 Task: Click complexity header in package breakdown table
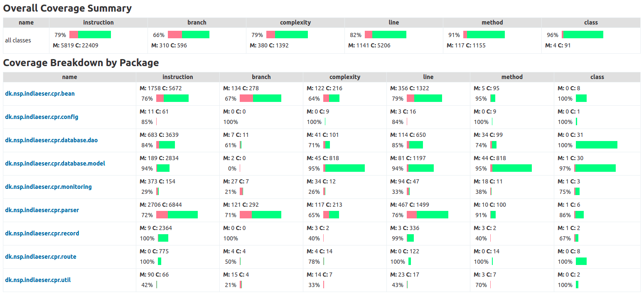(x=345, y=77)
